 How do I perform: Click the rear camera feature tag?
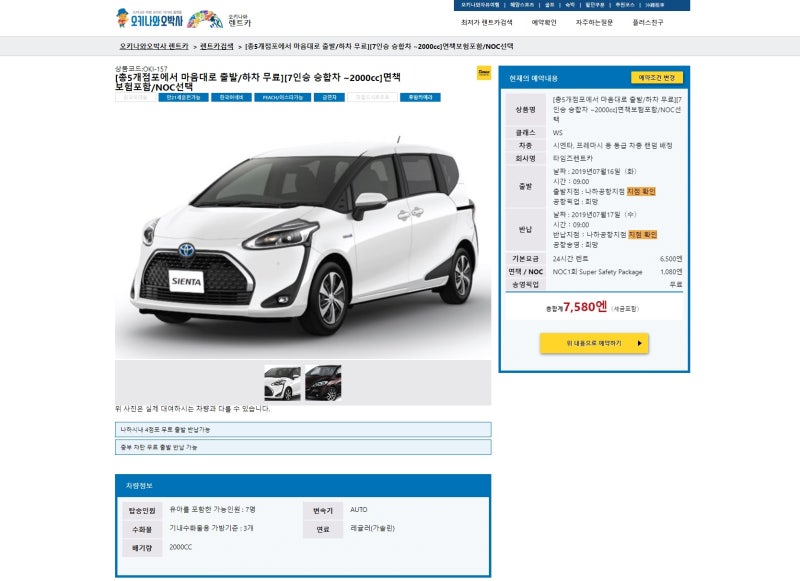pos(420,97)
